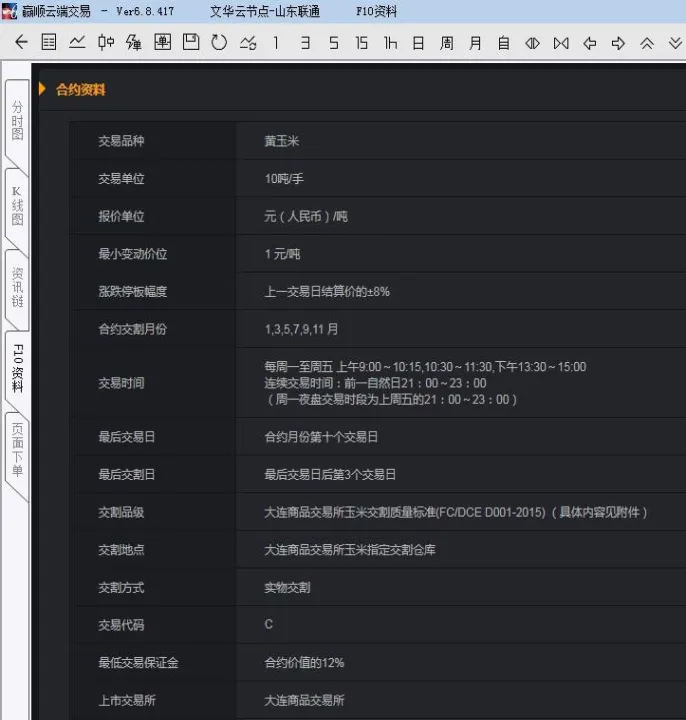Click the 元（人民币）/吨 quote unit value
686x720 pixels.
306,216
